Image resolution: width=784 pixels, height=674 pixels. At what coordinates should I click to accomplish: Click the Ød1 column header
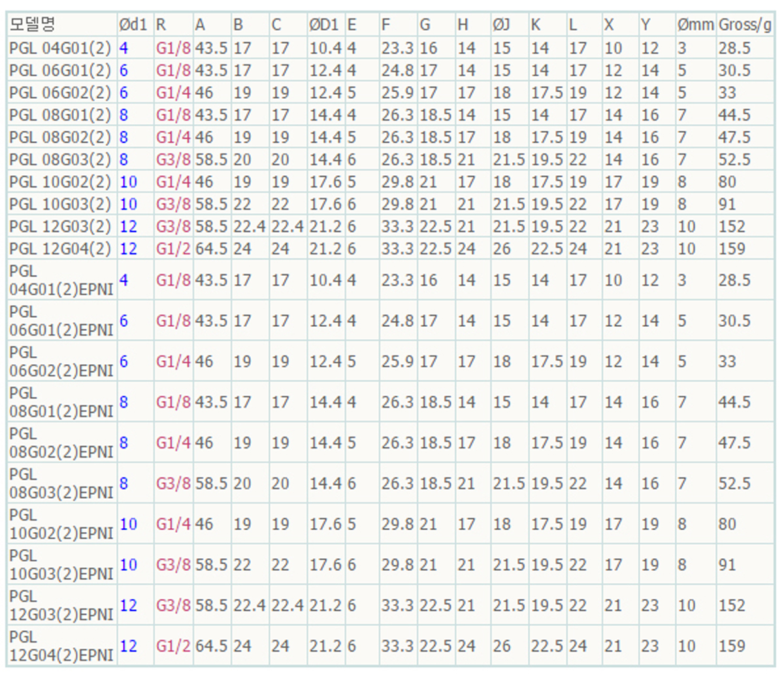click(133, 25)
